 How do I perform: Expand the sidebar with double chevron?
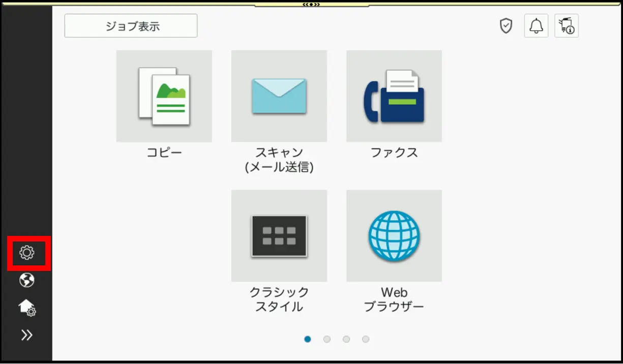tap(26, 335)
